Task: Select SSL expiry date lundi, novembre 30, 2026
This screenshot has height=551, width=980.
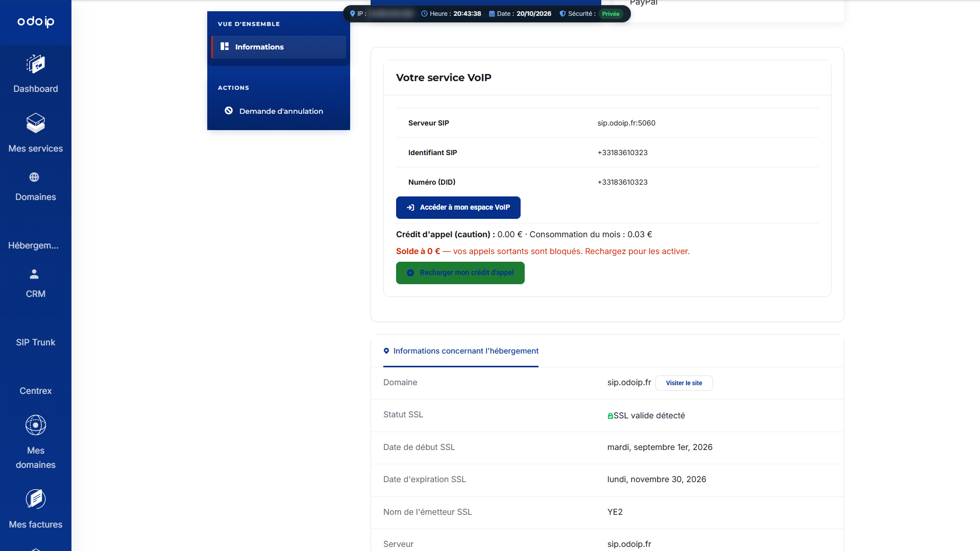Action: [x=656, y=480]
